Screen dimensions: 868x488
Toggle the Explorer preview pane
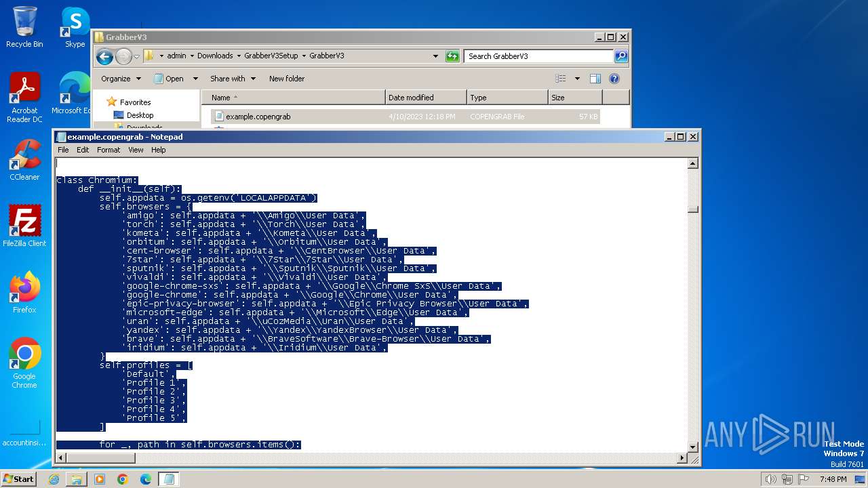(x=595, y=79)
